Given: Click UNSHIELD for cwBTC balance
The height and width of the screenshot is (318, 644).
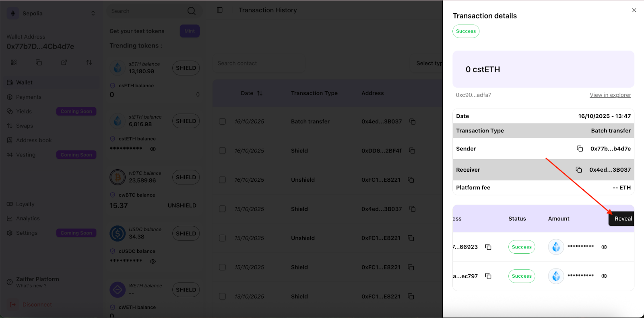Looking at the screenshot, I should [182, 205].
